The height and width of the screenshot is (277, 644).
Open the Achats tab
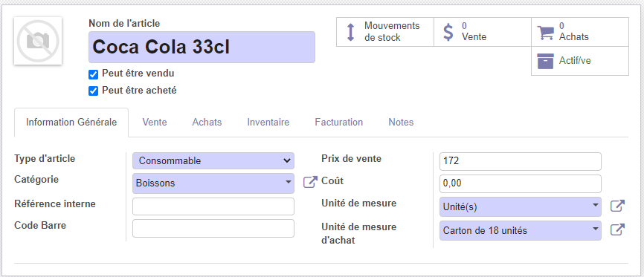tap(207, 123)
